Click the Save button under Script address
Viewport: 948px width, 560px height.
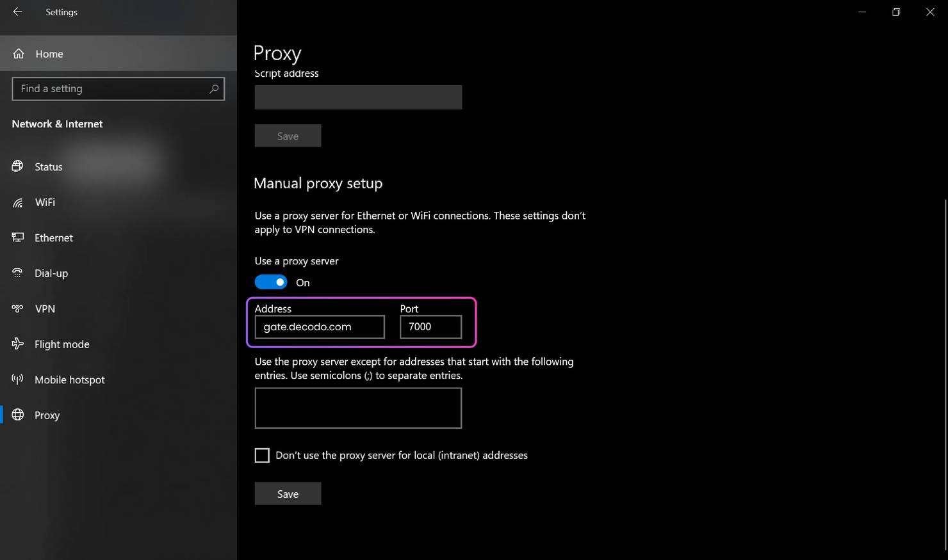288,136
